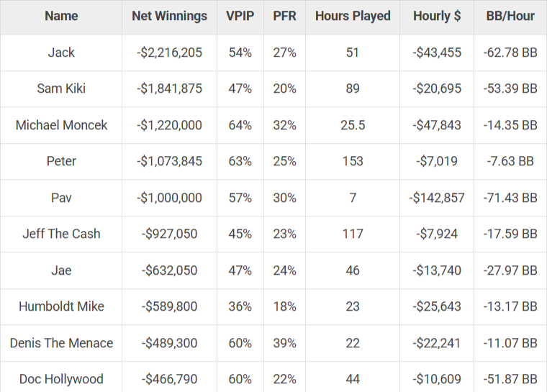Select the PFR column header
This screenshot has width=547, height=392.
(x=284, y=16)
